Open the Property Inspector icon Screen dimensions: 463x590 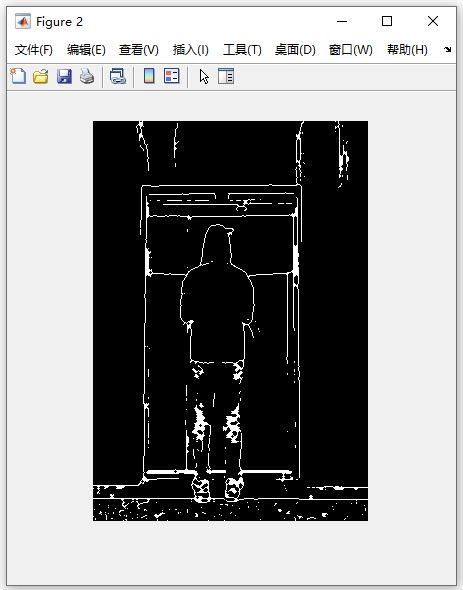click(x=226, y=76)
